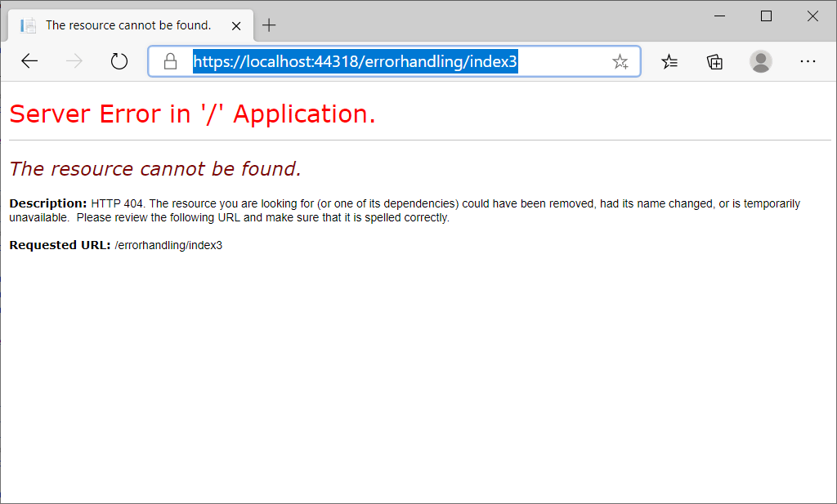Viewport: 837px width, 504px height.
Task: Toggle the favorite star for this page
Action: 620,61
